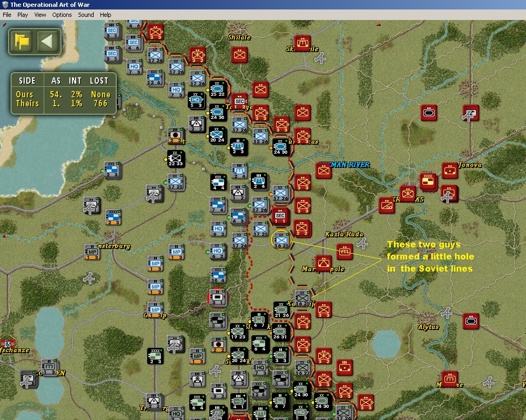The height and width of the screenshot is (420, 526).
Task: Click the Jonova town label
Action: tap(470, 165)
